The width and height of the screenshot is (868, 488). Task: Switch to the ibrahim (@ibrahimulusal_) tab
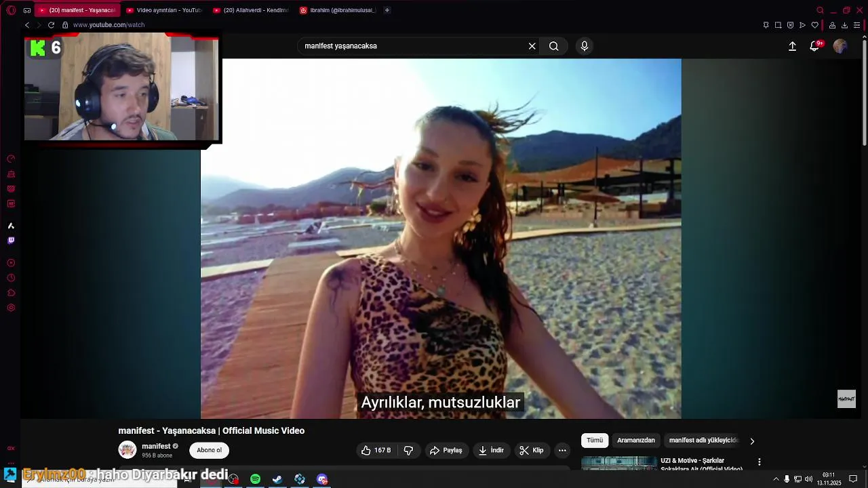click(337, 10)
